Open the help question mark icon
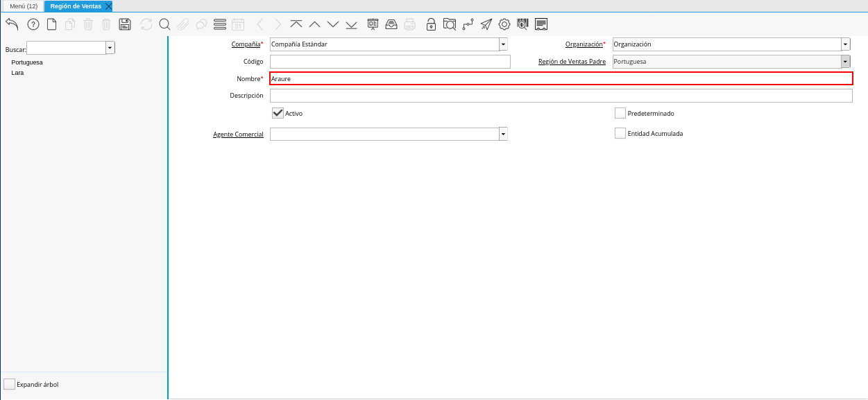Image resolution: width=868 pixels, height=400 pixels. [33, 24]
